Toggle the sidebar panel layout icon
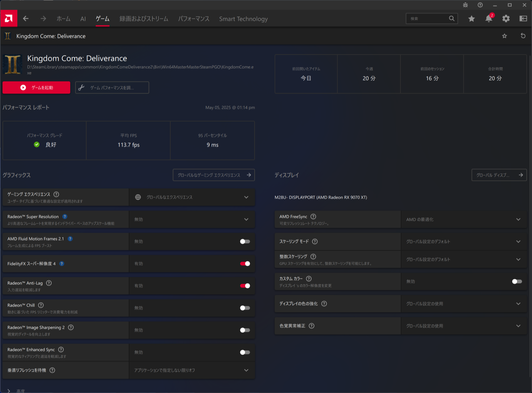This screenshot has width=532, height=393. click(523, 19)
